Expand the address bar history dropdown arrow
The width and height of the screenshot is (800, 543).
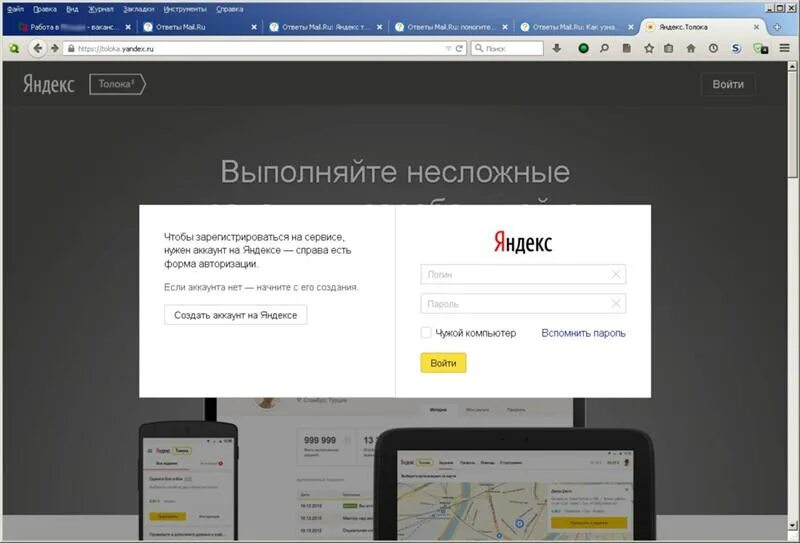448,48
